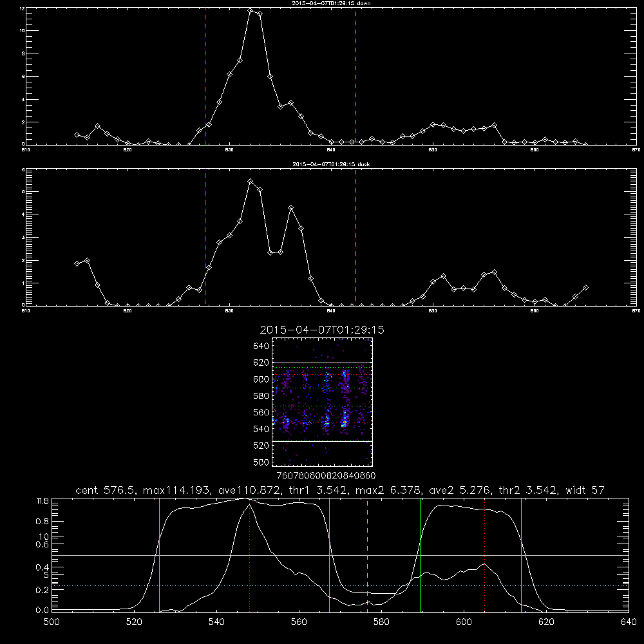Click the '600' x-axis label of bottom plot
The height and width of the screenshot is (644, 644).
464,622
